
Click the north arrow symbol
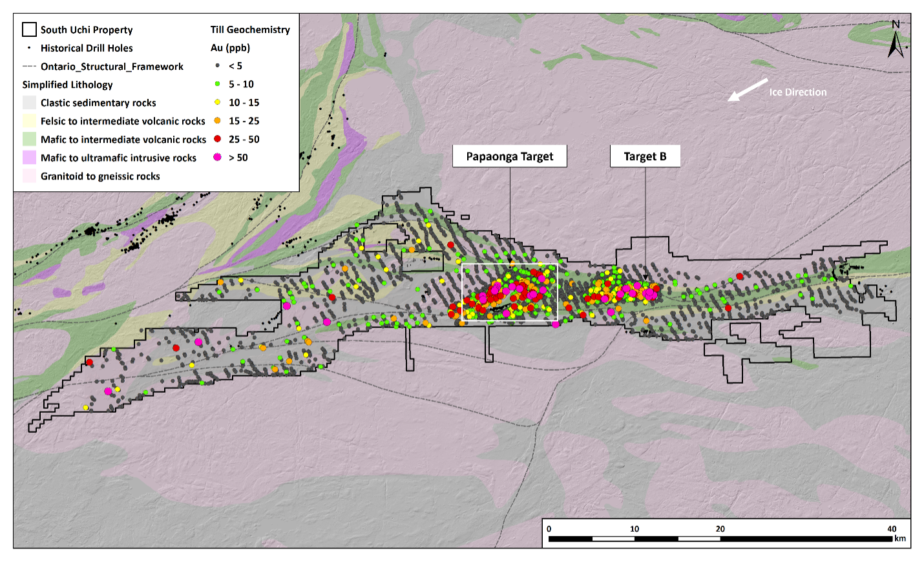point(896,39)
